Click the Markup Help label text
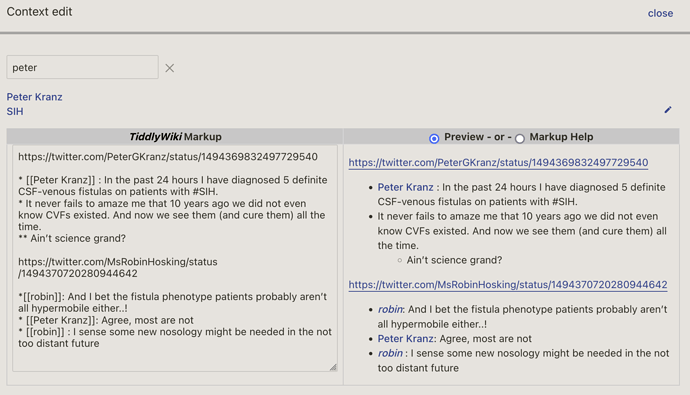Viewport: 690px width, 395px height. [x=561, y=137]
